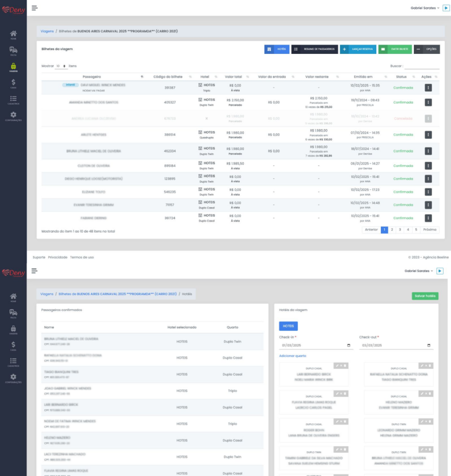Expand the Mostrar items-per-page selector

tap(61, 66)
